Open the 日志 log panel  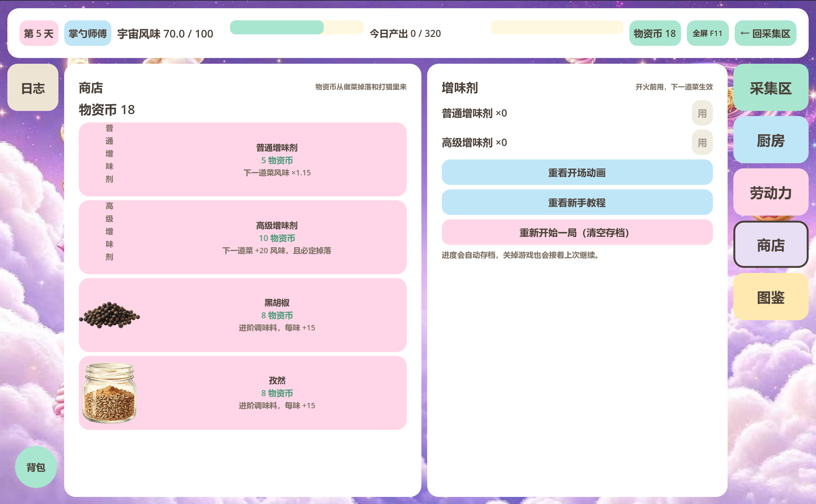pyautogui.click(x=33, y=88)
